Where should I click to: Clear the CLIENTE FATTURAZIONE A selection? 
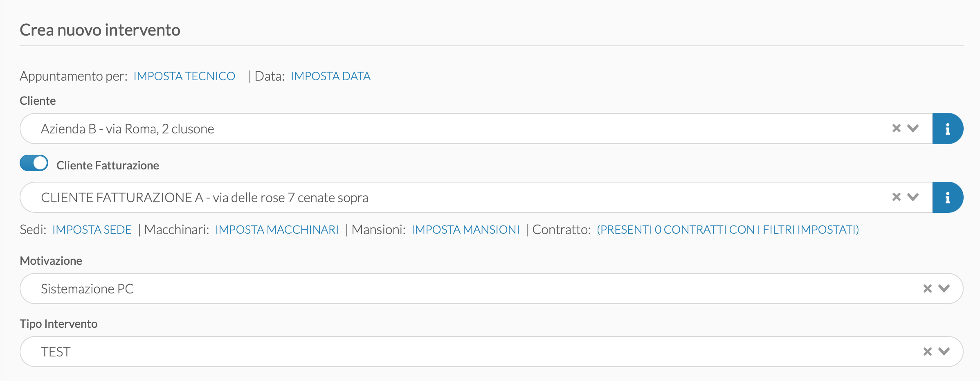click(x=897, y=197)
